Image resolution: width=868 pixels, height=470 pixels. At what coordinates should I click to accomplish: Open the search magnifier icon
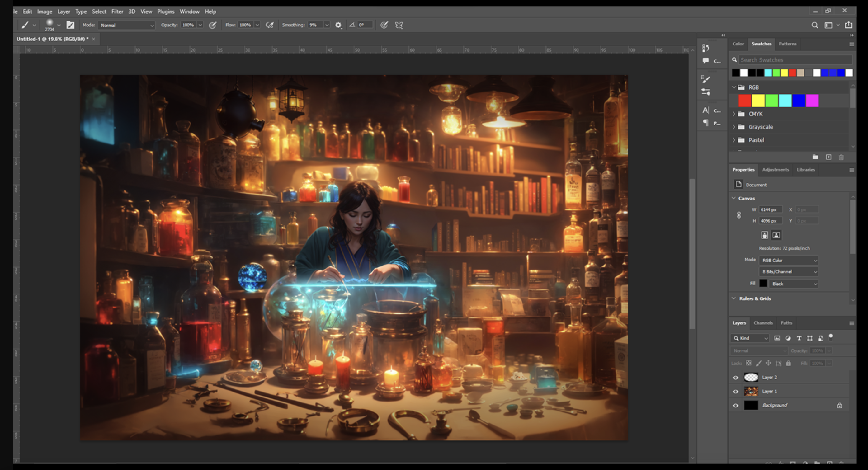(814, 25)
